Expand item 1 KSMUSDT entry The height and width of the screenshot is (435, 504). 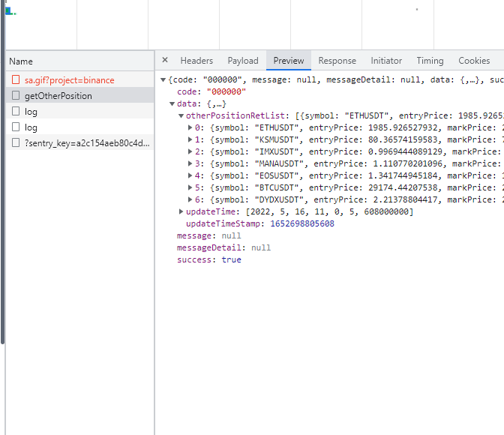click(x=190, y=139)
